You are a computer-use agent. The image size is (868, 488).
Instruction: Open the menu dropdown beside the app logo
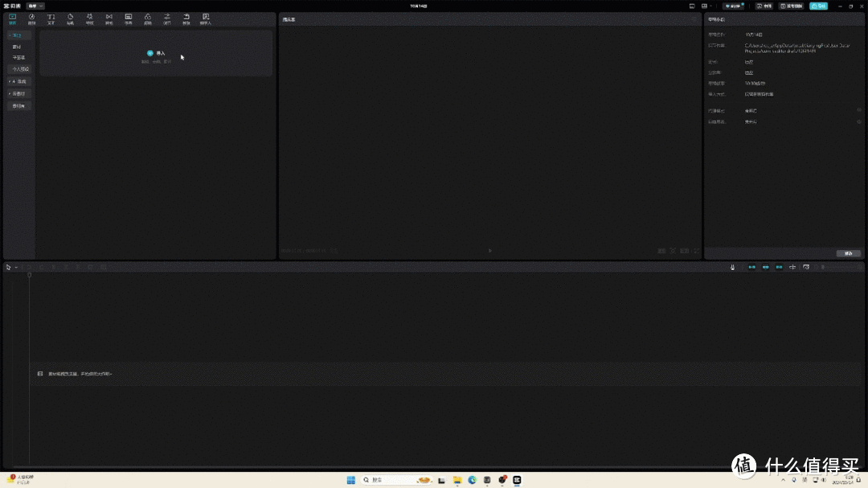tap(35, 6)
